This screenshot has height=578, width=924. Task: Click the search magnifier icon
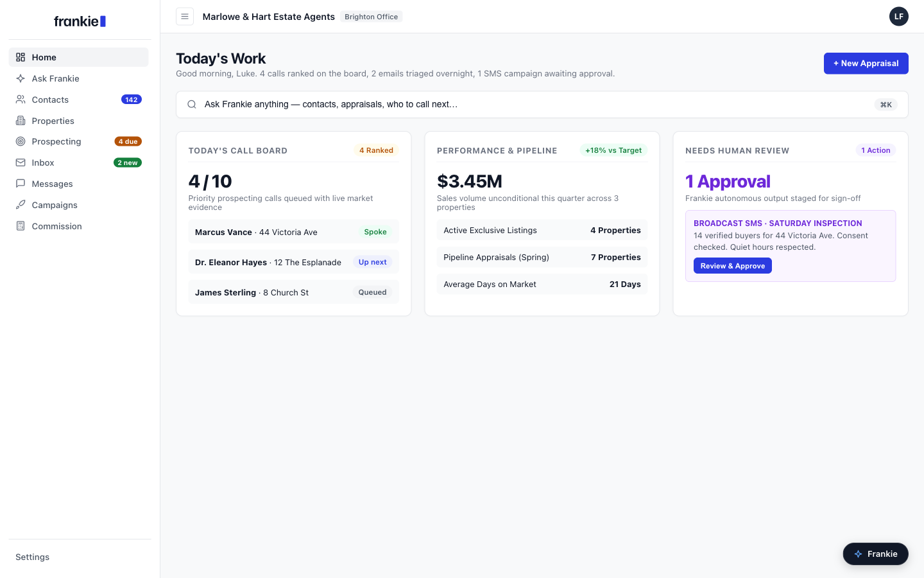192,105
